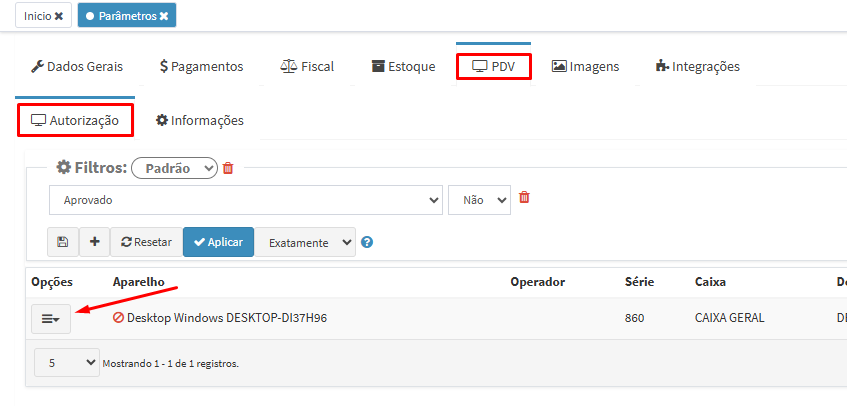The width and height of the screenshot is (847, 406).
Task: Go to the Fiscal tab
Action: coord(307,67)
